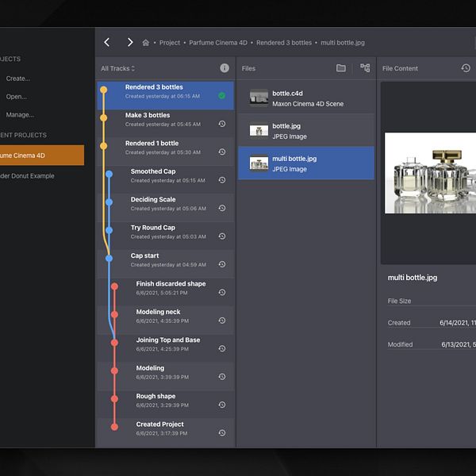476x476 pixels.
Task: Open the folder icon in Files header
Action: point(341,68)
